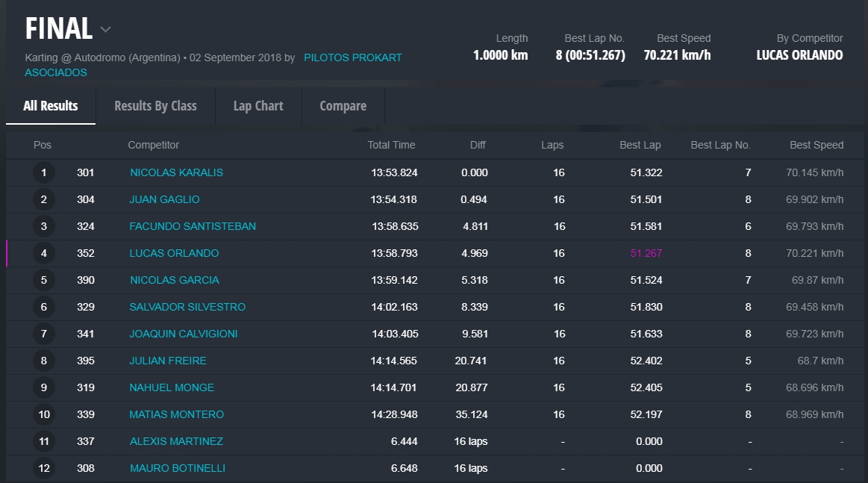Click the JULIAN FREIRE name link
Image resolution: width=868 pixels, height=483 pixels.
pyautogui.click(x=168, y=361)
